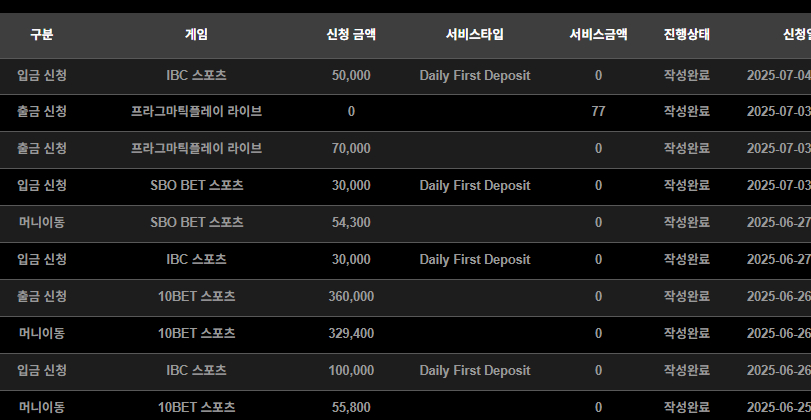Image resolution: width=811 pixels, height=420 pixels.
Task: Select the 100,000 deposit amount cell
Action: point(351,370)
